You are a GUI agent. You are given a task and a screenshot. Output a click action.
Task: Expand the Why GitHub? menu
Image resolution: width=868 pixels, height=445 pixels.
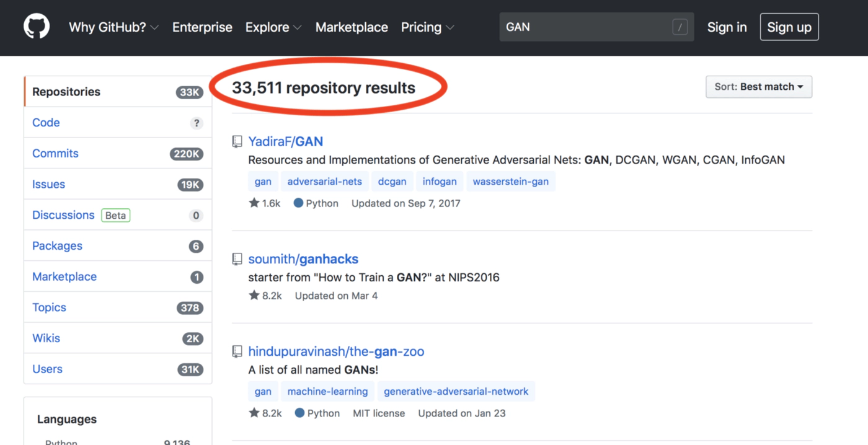[x=113, y=27]
